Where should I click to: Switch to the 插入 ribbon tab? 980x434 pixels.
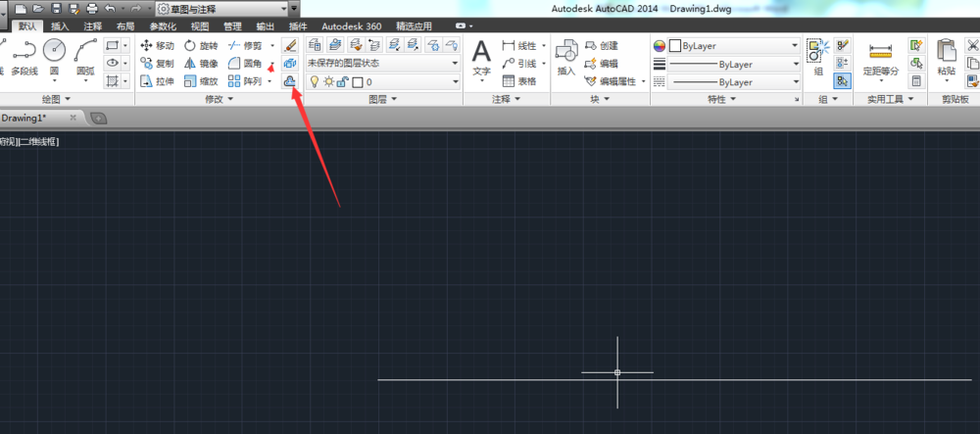click(60, 26)
